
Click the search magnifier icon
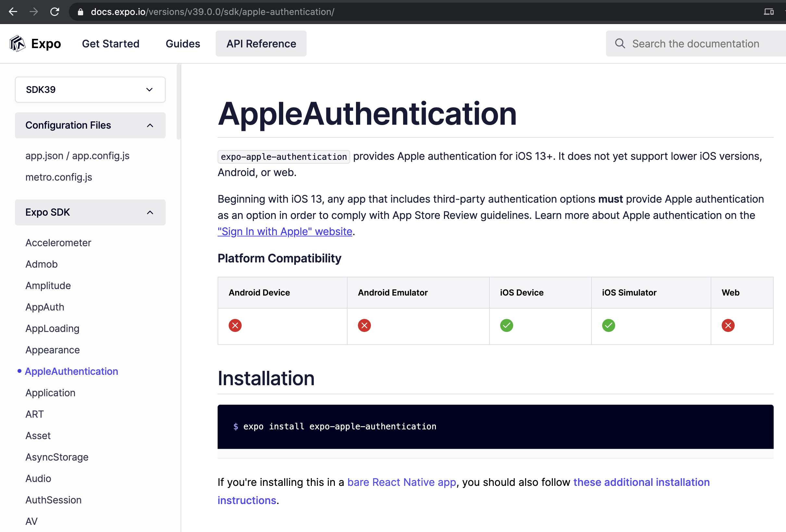pos(620,43)
